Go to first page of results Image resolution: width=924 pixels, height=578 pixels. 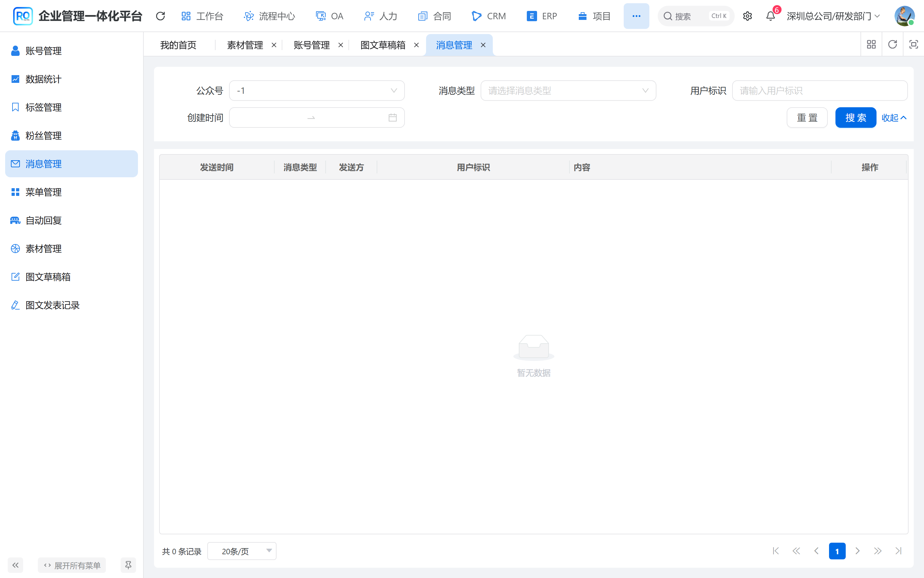(x=776, y=551)
